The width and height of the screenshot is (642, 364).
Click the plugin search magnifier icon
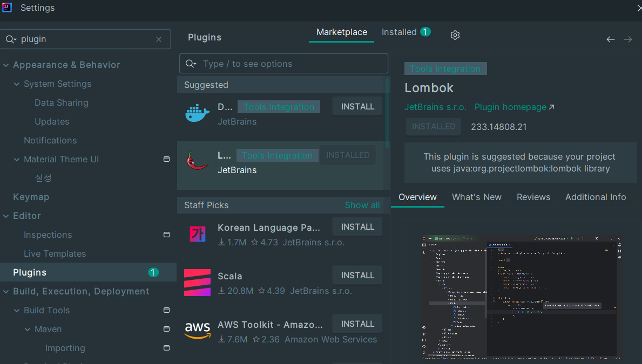tap(191, 64)
